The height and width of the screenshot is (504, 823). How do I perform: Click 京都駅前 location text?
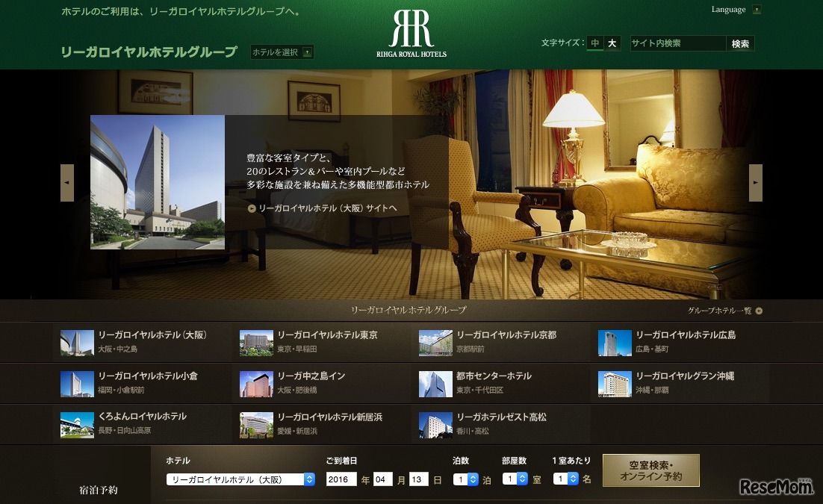coord(470,349)
